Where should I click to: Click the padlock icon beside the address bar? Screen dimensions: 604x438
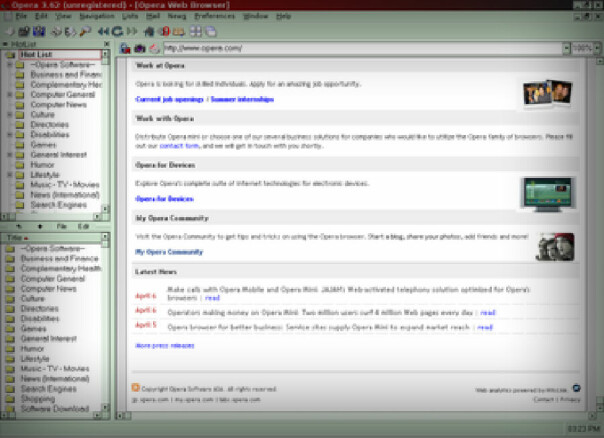(125, 49)
